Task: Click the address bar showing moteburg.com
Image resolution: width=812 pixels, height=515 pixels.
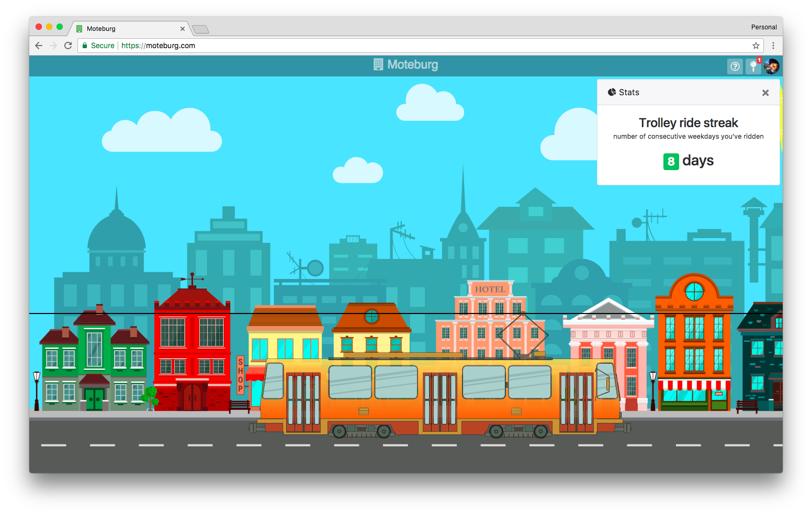Action: pyautogui.click(x=421, y=46)
